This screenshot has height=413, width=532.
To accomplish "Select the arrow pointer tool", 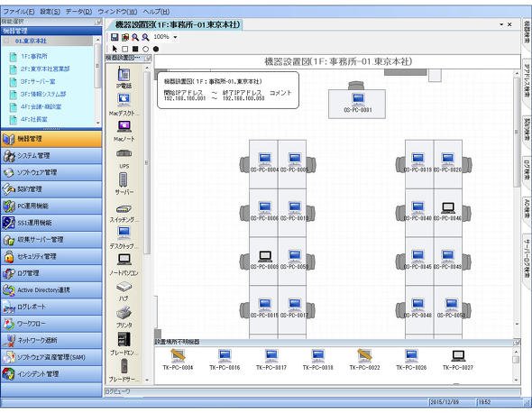I will pyautogui.click(x=115, y=49).
